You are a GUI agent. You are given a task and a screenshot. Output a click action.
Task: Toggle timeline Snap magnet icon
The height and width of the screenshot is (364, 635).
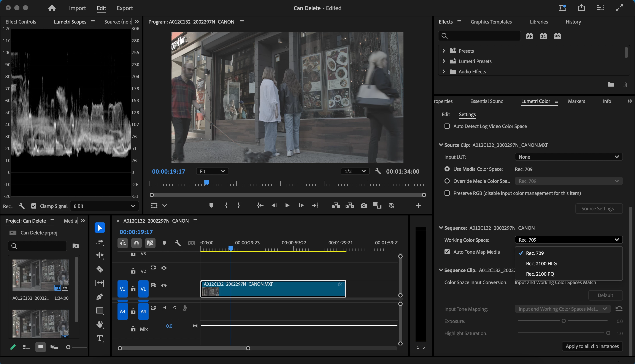click(136, 243)
